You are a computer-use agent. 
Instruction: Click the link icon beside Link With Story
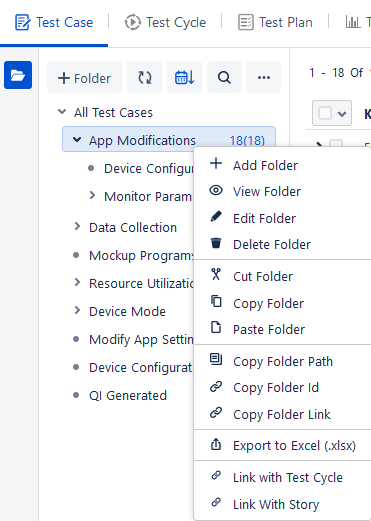(x=216, y=502)
